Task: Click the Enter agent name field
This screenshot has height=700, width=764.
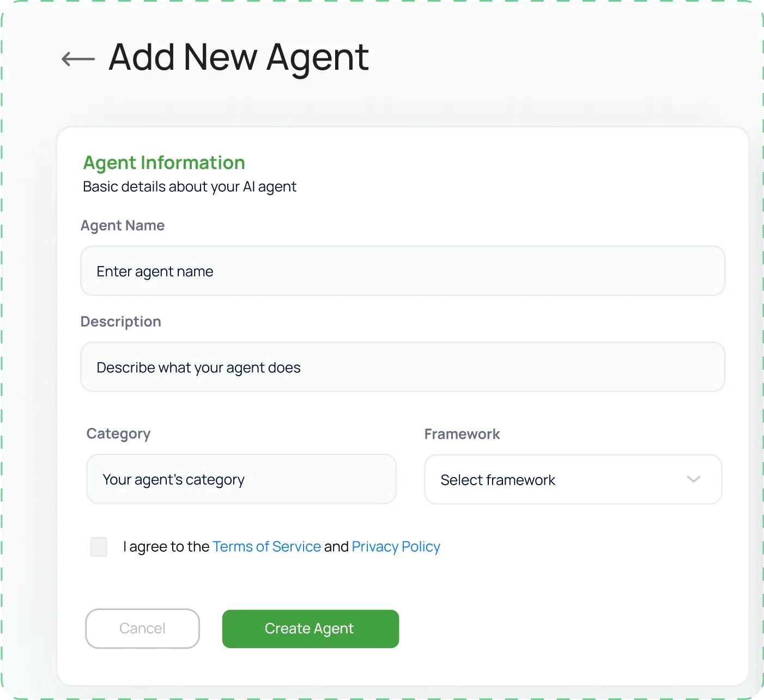Action: coord(403,271)
